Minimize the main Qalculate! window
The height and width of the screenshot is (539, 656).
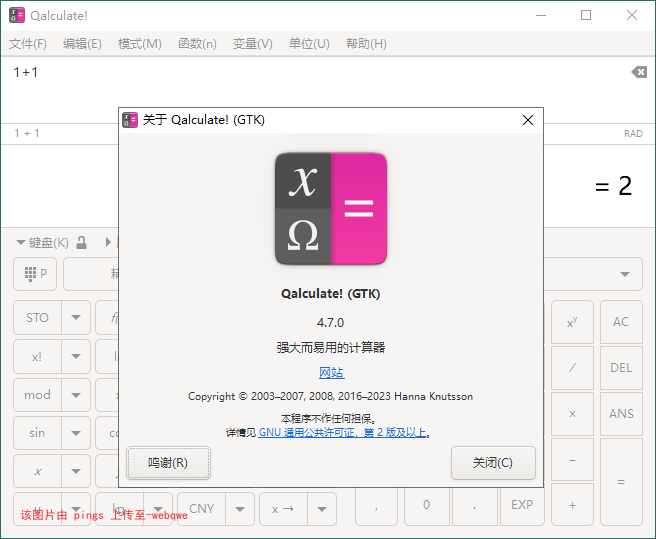click(541, 15)
